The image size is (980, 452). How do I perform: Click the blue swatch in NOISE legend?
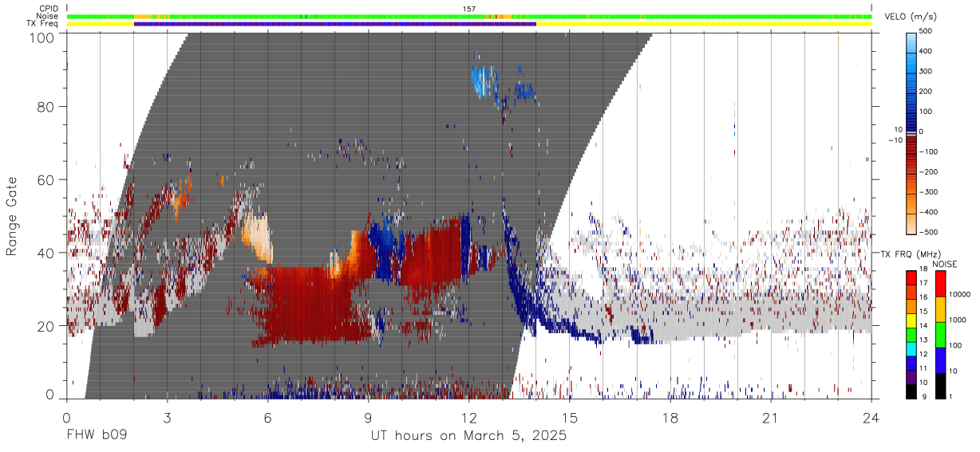pos(939,360)
